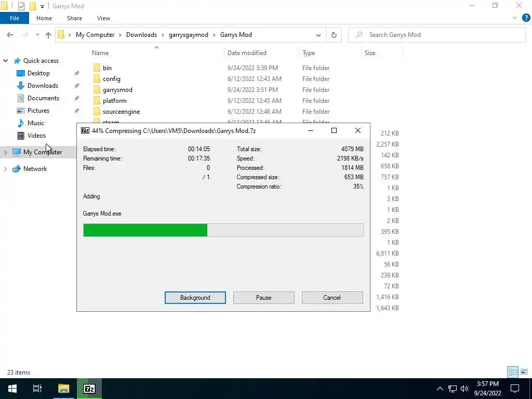The width and height of the screenshot is (532, 399).
Task: Click New folder icon in title bar
Action: point(33,6)
